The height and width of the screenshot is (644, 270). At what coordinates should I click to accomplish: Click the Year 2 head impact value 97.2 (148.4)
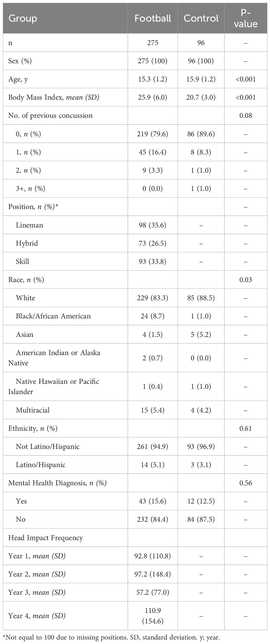(153, 574)
